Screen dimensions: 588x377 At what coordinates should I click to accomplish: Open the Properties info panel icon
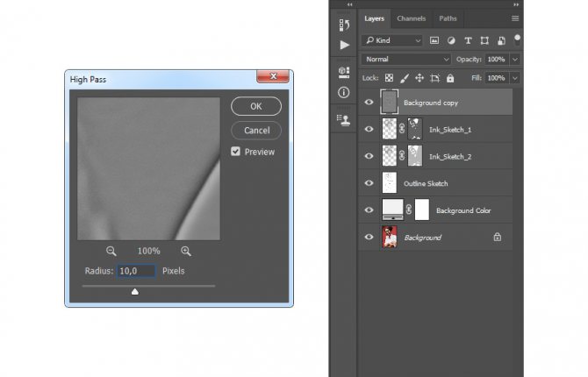(343, 93)
